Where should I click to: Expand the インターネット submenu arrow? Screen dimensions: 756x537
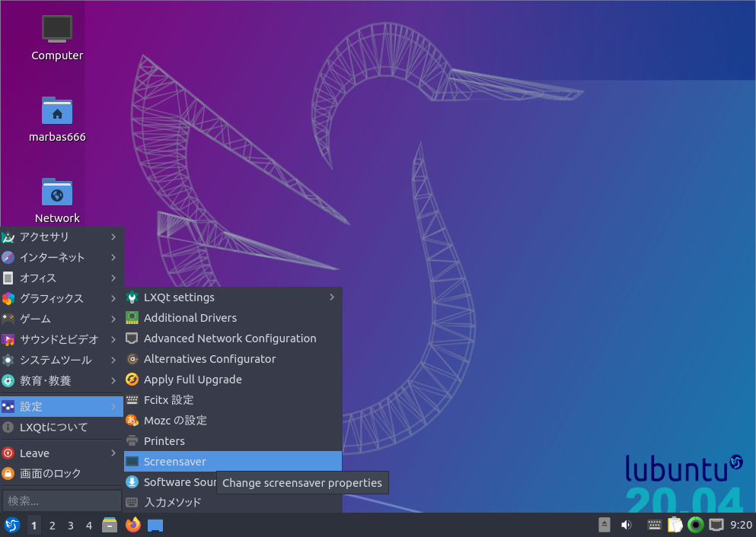point(113,257)
